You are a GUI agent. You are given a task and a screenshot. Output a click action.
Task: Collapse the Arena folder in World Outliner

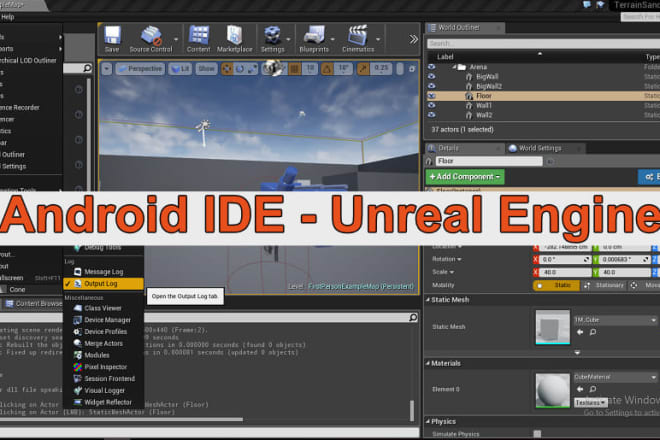pyautogui.click(x=455, y=67)
